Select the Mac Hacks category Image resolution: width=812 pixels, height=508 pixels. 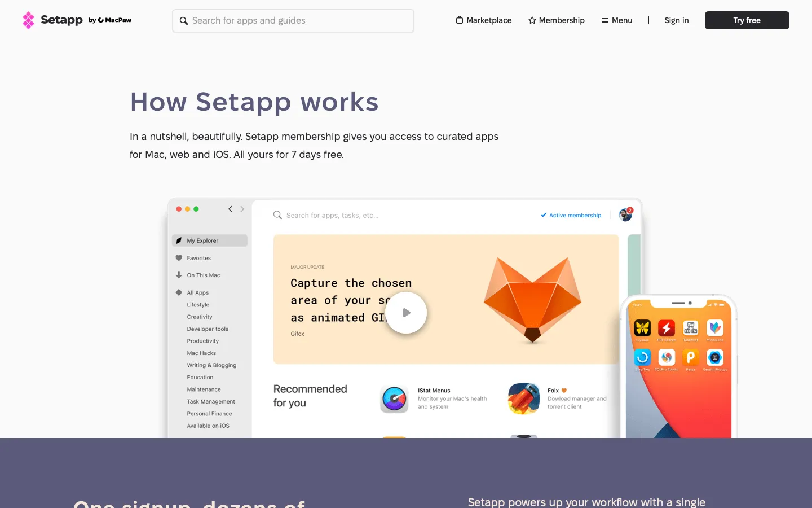tap(201, 353)
